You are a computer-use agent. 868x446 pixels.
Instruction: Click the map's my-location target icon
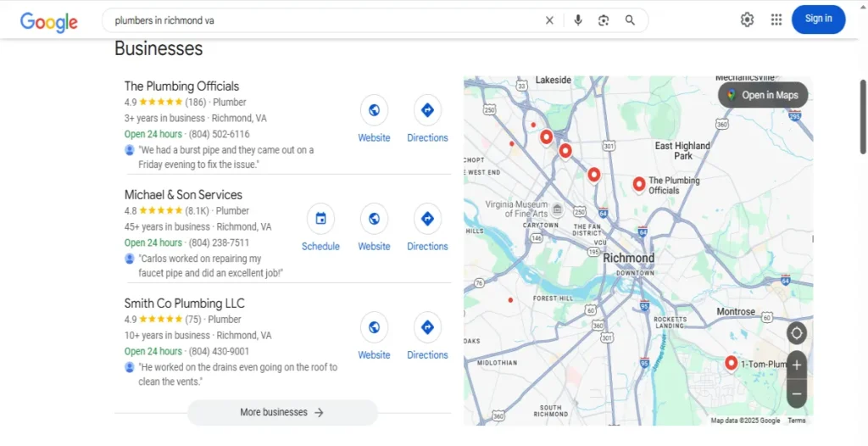[797, 333]
